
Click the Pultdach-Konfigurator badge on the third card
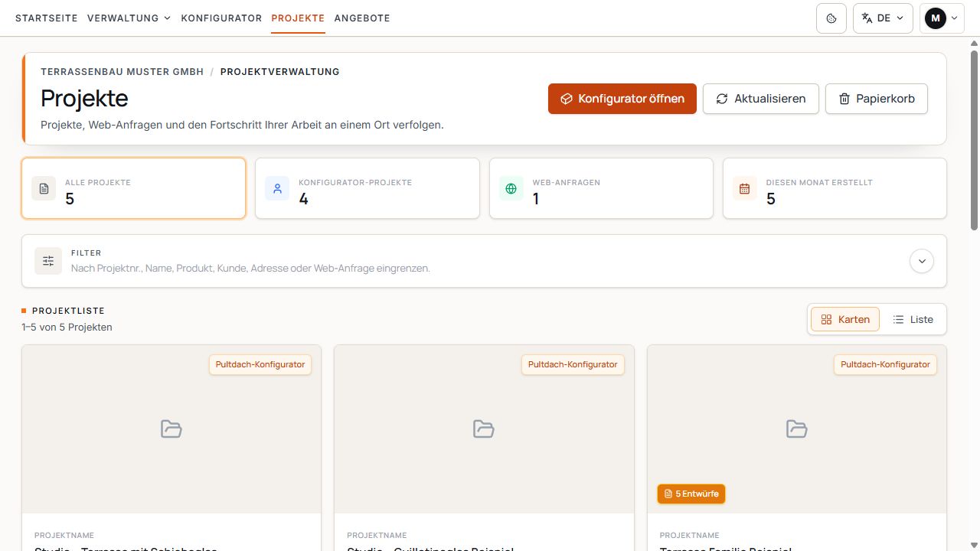pyautogui.click(x=885, y=364)
